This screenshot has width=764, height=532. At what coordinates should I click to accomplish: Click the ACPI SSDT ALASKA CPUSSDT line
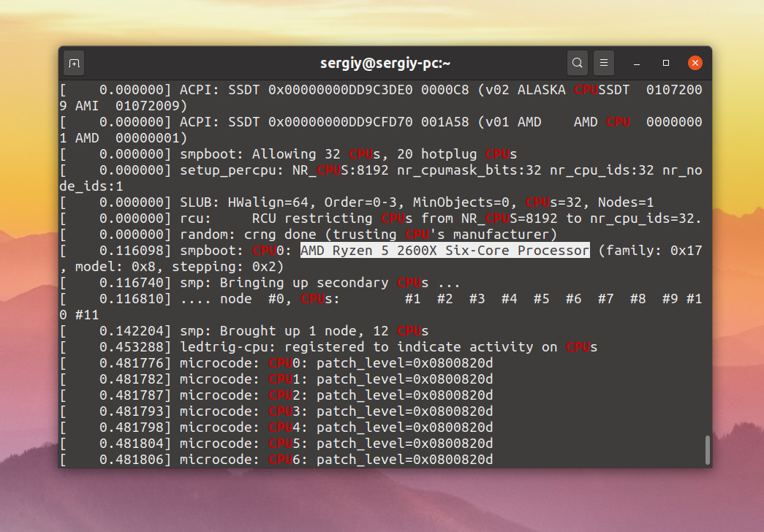[381, 98]
